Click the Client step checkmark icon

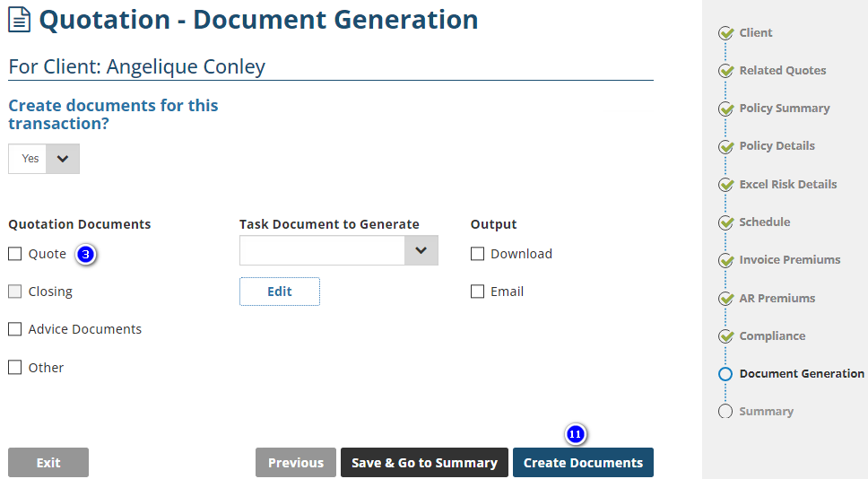point(725,33)
